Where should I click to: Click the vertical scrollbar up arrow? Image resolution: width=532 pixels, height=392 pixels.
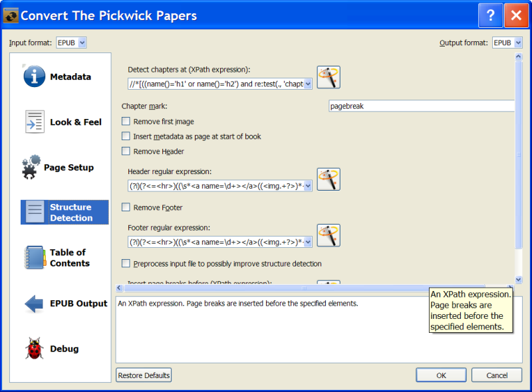pos(519,56)
